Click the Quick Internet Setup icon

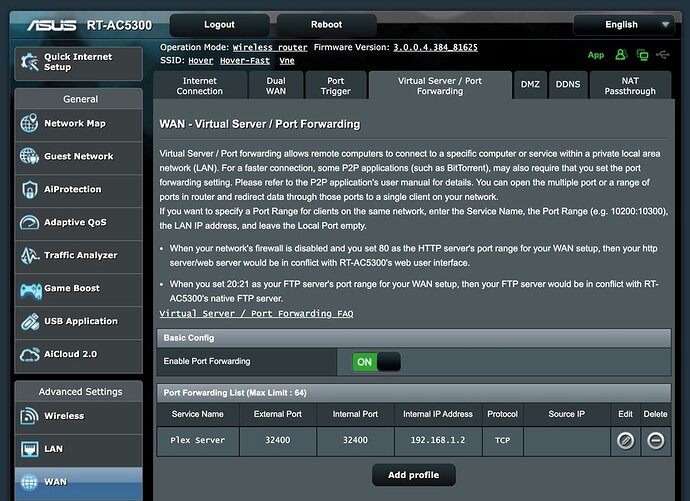[29, 62]
